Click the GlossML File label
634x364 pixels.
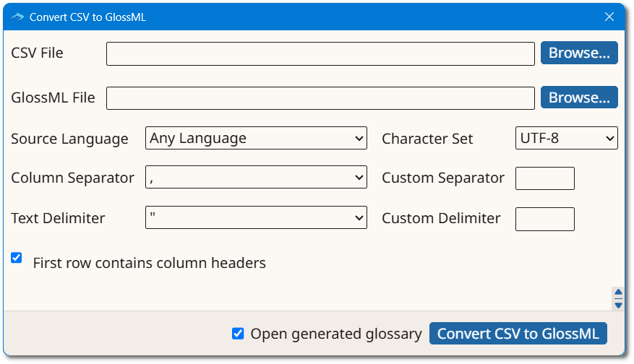click(53, 97)
